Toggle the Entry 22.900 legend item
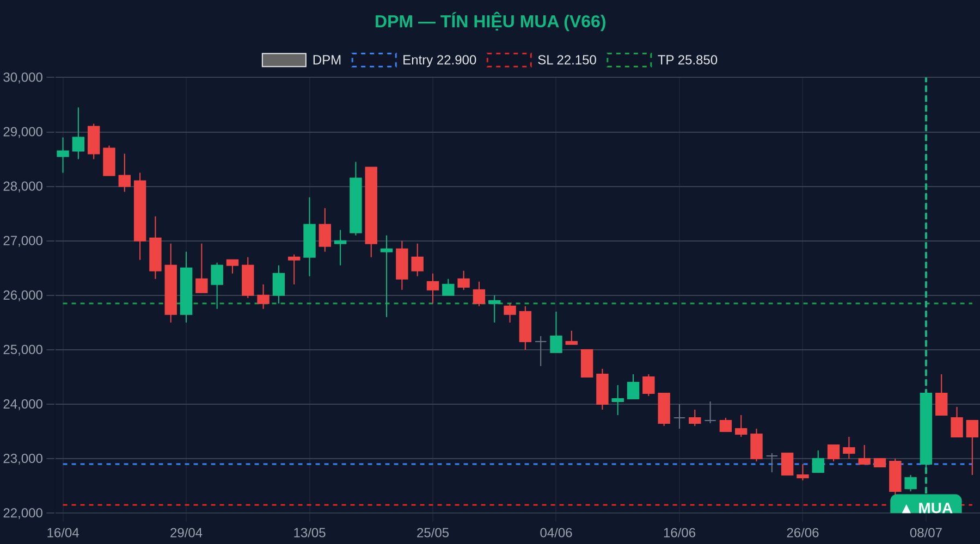 [x=414, y=60]
